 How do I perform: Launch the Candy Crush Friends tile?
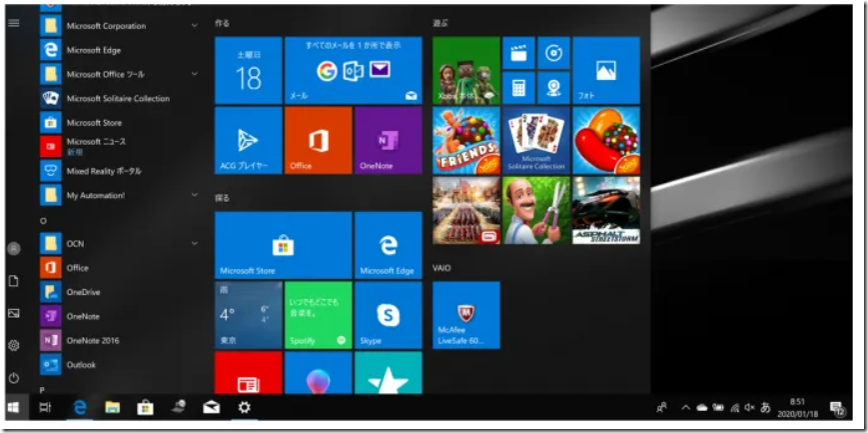[466, 140]
